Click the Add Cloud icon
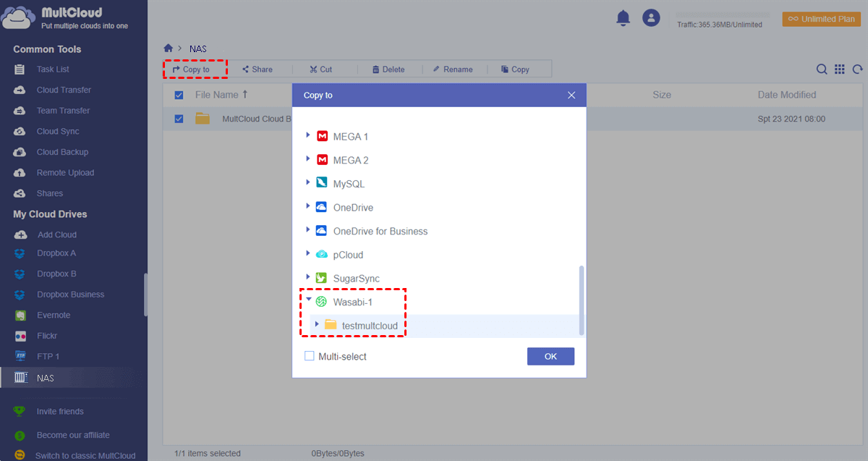868x461 pixels. point(20,234)
